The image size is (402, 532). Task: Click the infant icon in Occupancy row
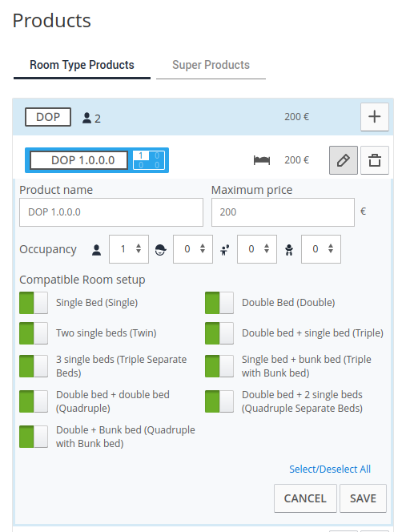[x=289, y=250]
